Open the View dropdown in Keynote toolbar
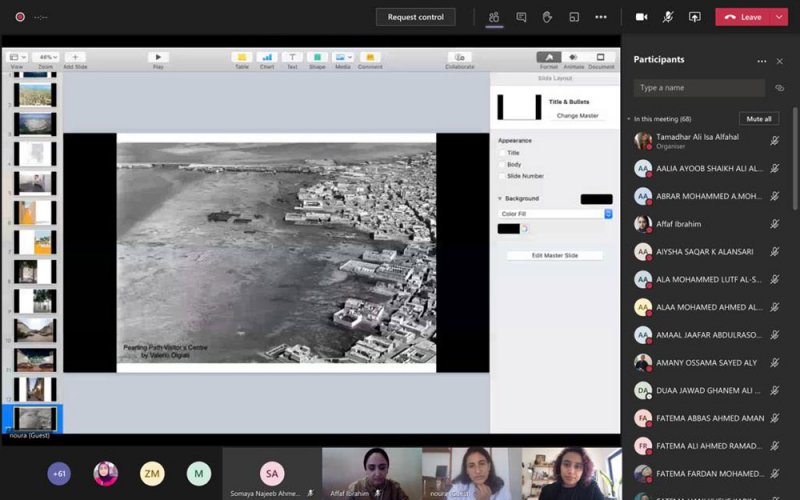Image resolution: width=800 pixels, height=500 pixels. pyautogui.click(x=17, y=57)
